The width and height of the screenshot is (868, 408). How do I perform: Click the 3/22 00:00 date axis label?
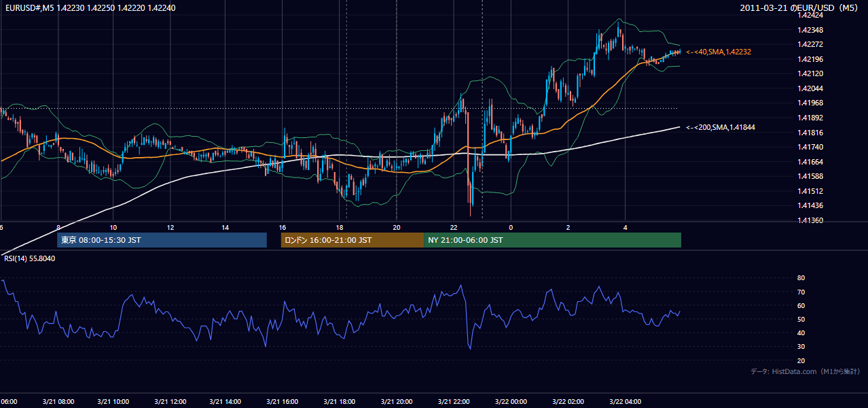pos(511,401)
